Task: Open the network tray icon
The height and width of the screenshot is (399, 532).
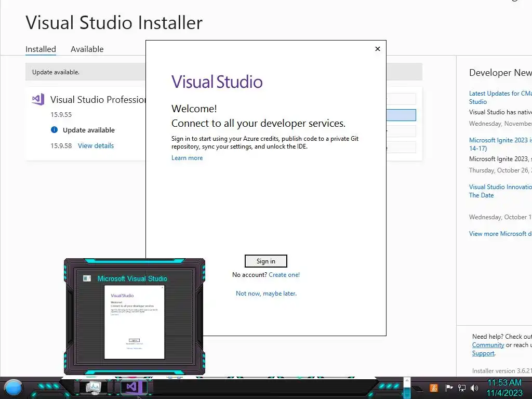Action: (x=461, y=388)
